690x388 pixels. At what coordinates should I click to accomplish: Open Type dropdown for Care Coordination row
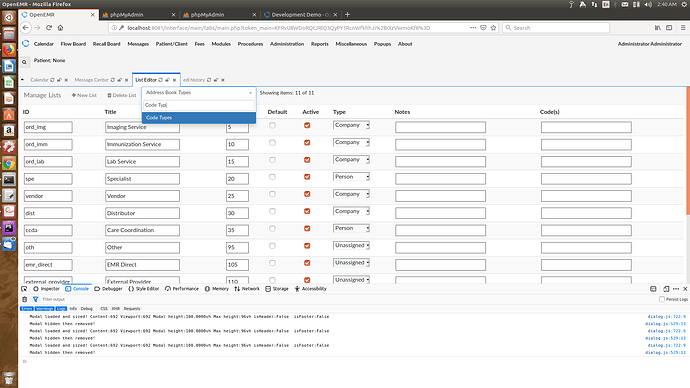(351, 228)
